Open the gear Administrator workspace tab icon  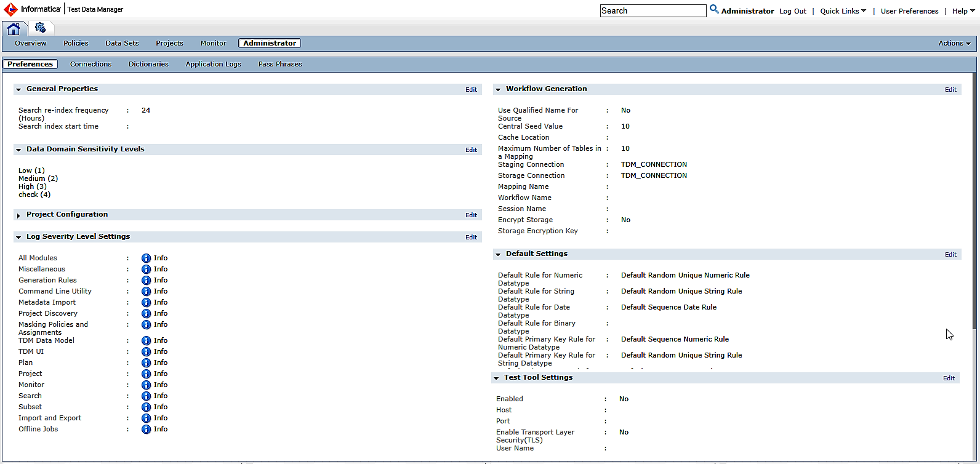41,28
